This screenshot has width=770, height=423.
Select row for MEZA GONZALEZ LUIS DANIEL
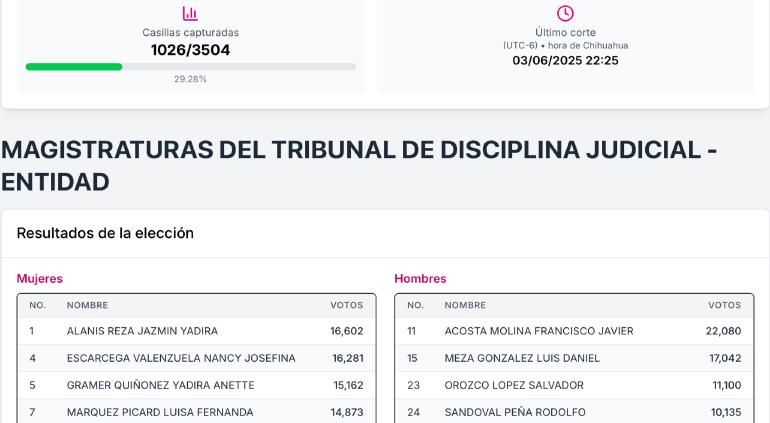pyautogui.click(x=574, y=358)
